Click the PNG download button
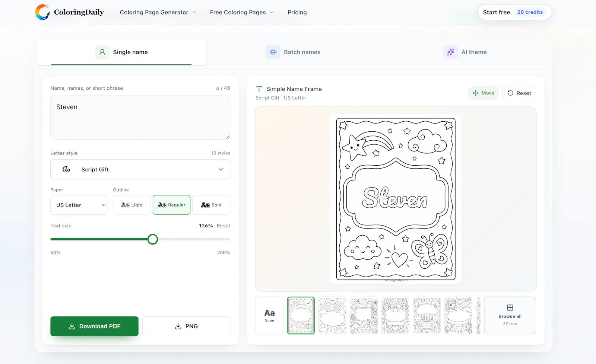This screenshot has width=596, height=364. 186,326
